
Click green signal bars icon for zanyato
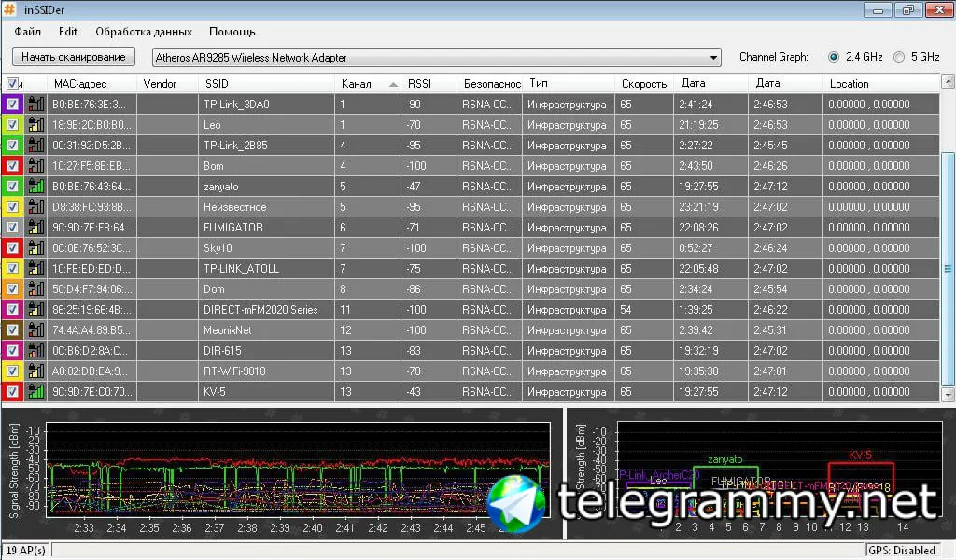tap(36, 187)
